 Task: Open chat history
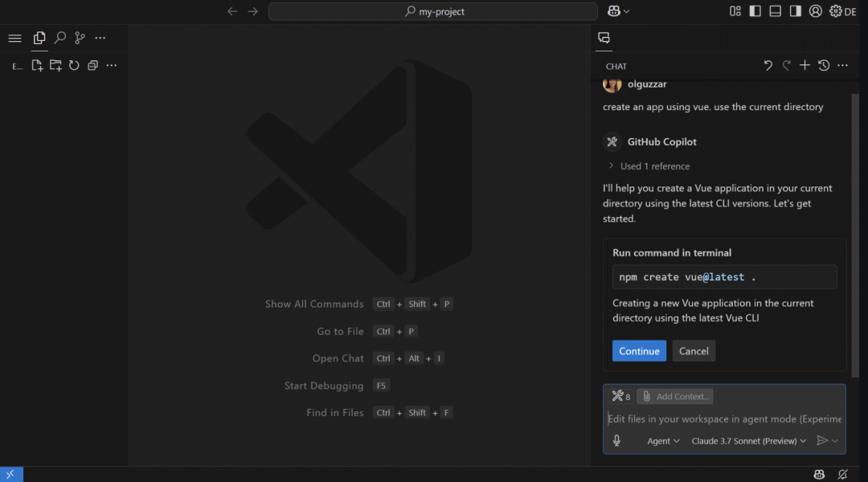click(823, 65)
